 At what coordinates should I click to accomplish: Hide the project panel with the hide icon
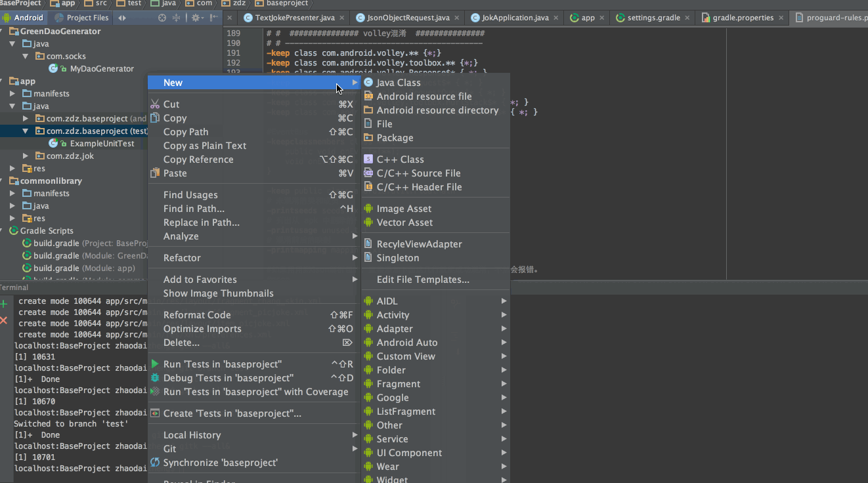pyautogui.click(x=214, y=18)
